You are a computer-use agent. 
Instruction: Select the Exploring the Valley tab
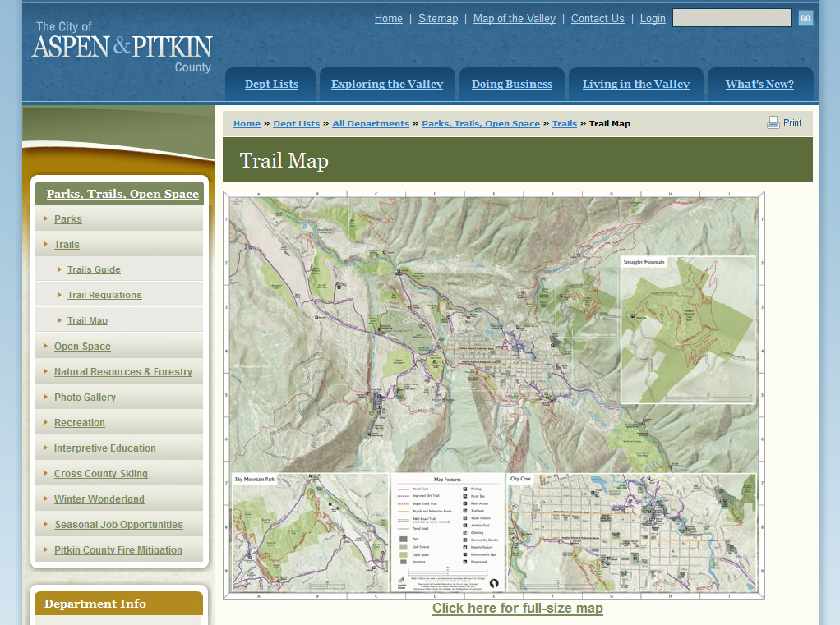tap(387, 84)
